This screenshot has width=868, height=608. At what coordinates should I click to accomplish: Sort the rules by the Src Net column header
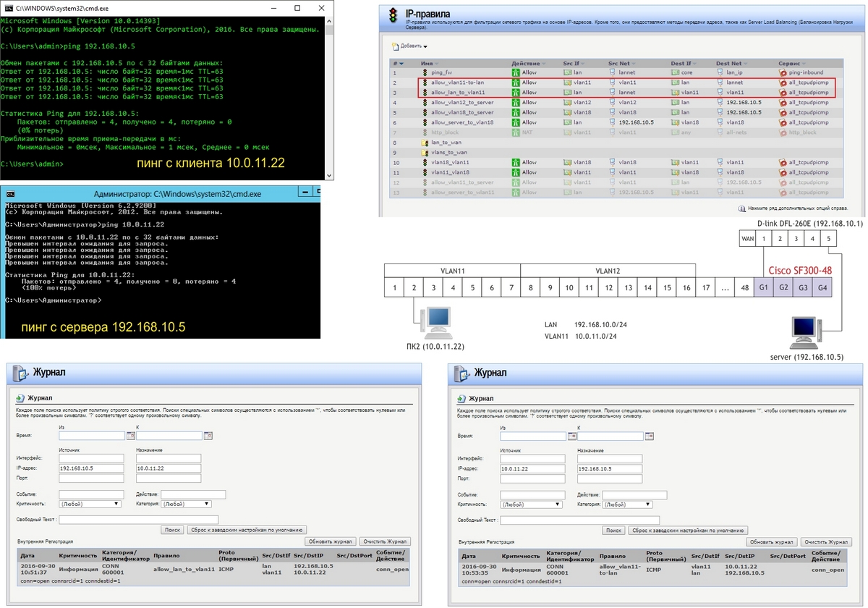(621, 64)
